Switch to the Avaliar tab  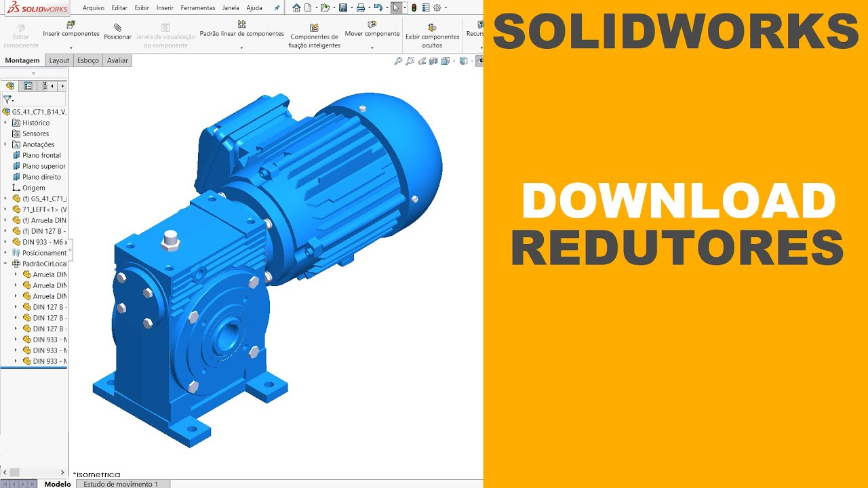point(117,60)
